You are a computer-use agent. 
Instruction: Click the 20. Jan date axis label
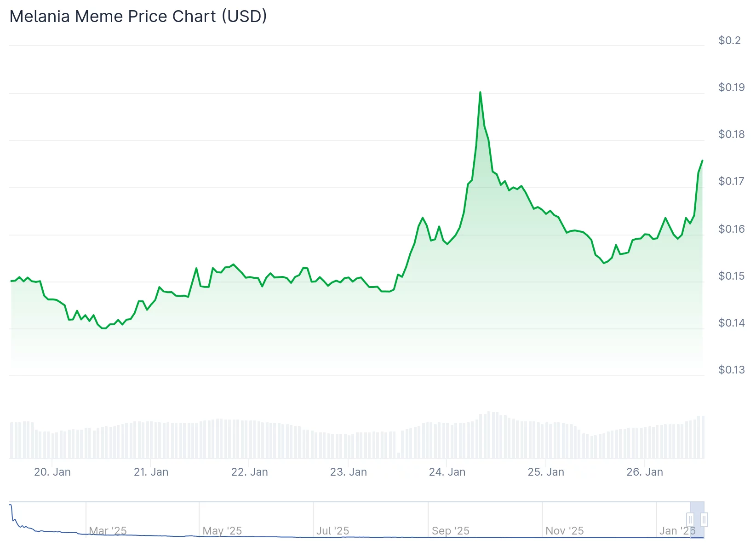(x=52, y=472)
